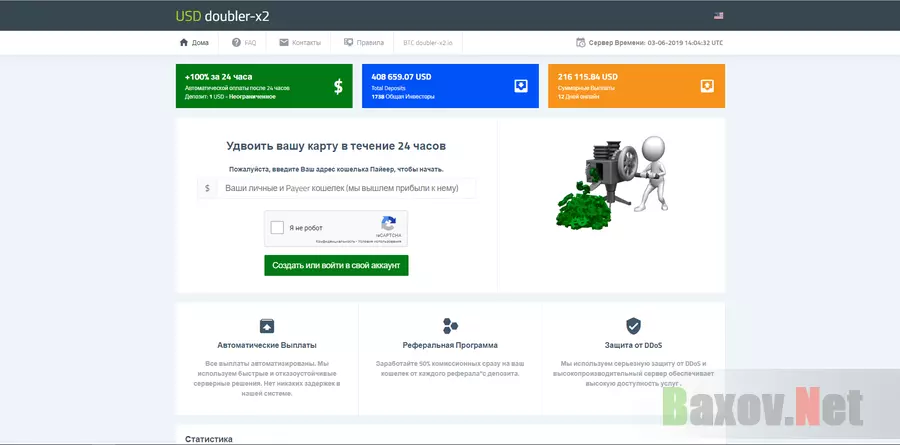This screenshot has height=445, width=900.
Task: Click the USD doubler-x2 site logo
Action: click(x=222, y=16)
